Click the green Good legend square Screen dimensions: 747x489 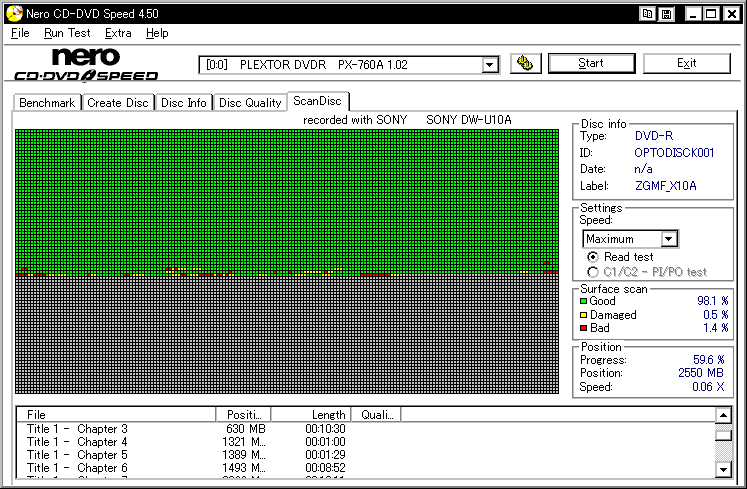(x=584, y=301)
